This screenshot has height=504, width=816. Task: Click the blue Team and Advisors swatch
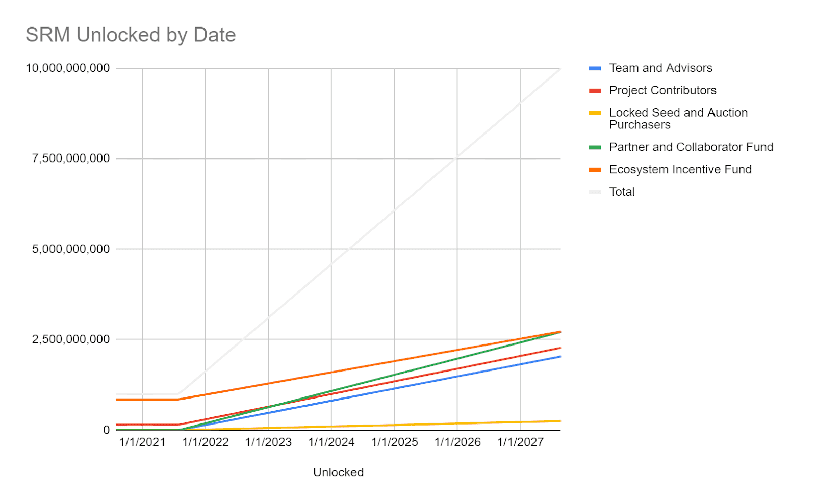(595, 68)
